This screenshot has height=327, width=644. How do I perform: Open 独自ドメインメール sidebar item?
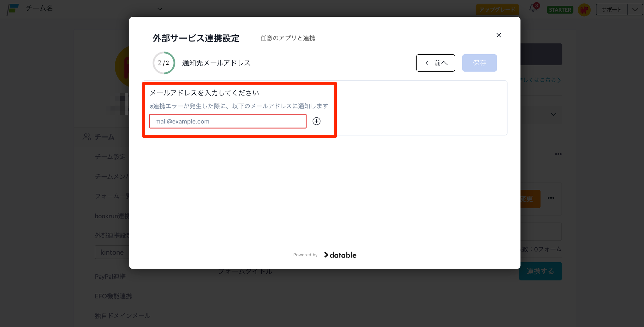(123, 316)
